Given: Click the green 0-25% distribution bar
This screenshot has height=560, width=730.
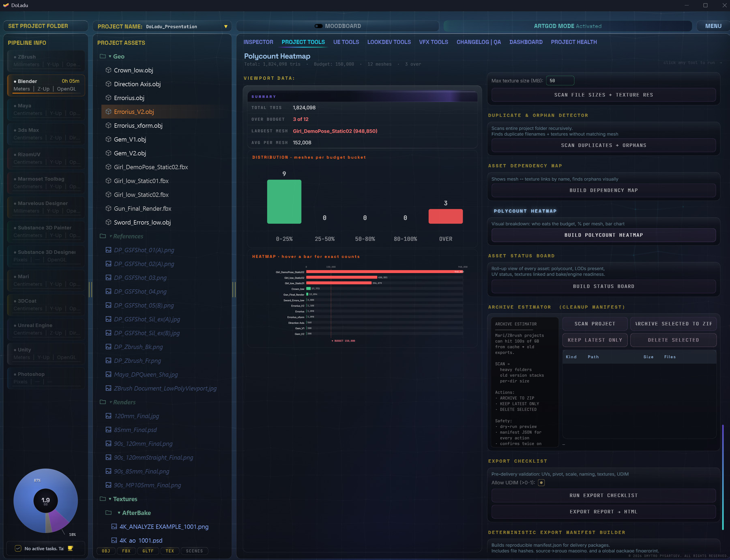Looking at the screenshot, I should coord(284,202).
